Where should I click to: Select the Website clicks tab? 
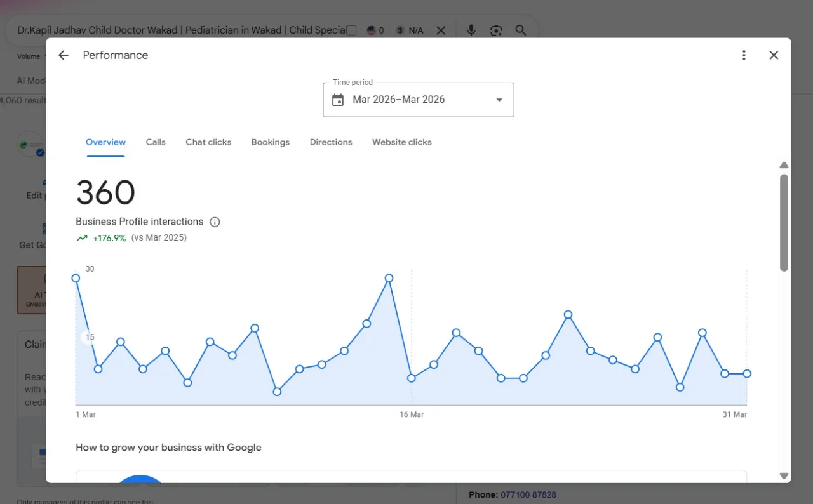tap(402, 142)
